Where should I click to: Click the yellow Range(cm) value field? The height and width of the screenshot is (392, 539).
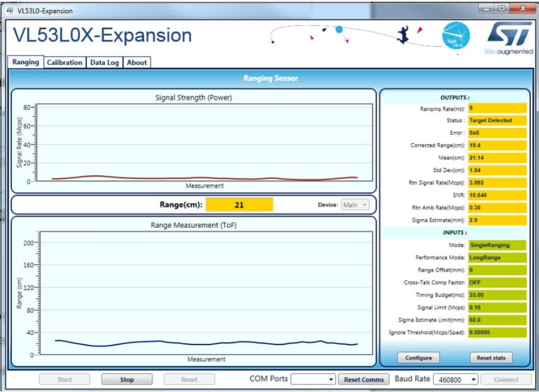click(239, 205)
